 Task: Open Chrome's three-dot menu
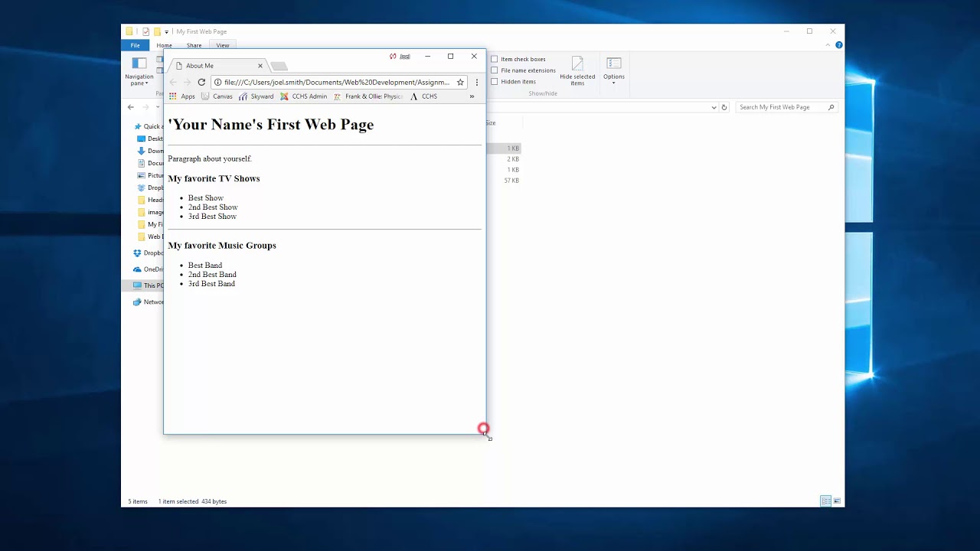coord(476,82)
